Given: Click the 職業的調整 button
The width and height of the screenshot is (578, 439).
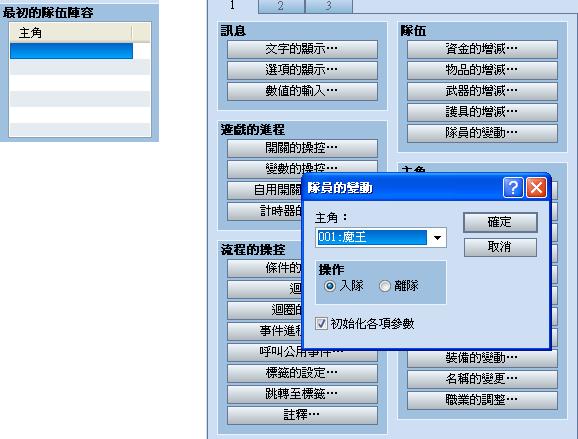Looking at the screenshot, I should point(482,400).
